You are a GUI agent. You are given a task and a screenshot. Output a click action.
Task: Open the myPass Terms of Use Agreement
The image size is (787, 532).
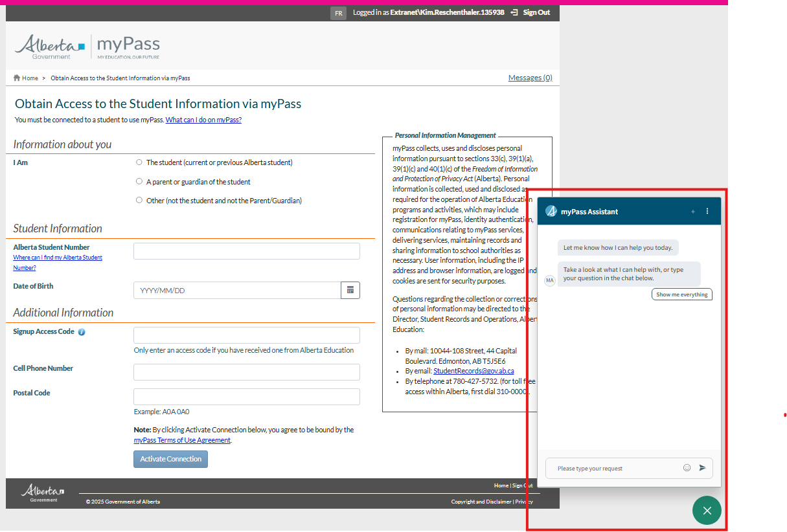point(182,440)
